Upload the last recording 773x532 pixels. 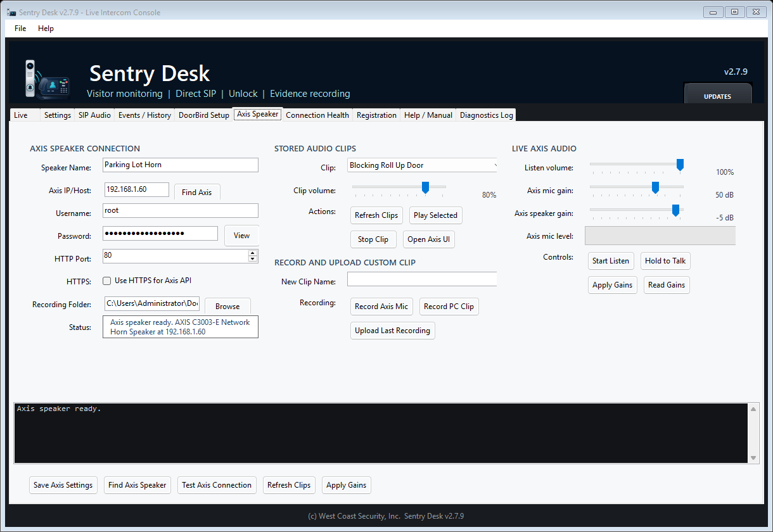coord(393,331)
